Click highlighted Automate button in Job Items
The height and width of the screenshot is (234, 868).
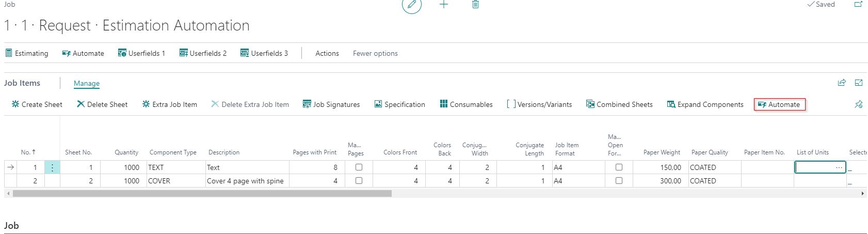779,104
